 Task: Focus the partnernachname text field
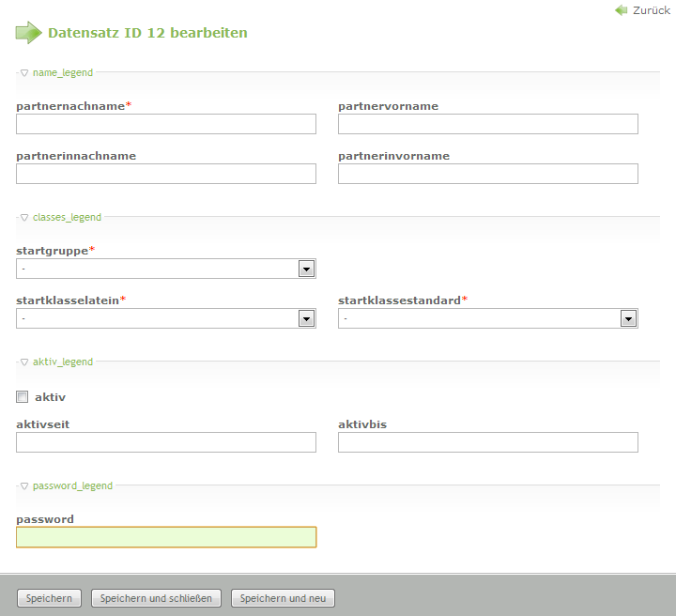pyautogui.click(x=166, y=124)
